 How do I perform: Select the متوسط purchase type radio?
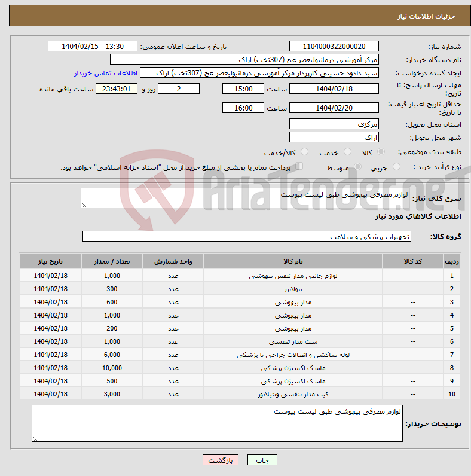click(x=358, y=167)
